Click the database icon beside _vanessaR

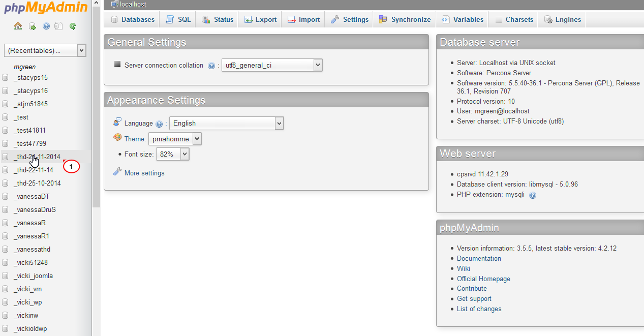click(x=5, y=223)
